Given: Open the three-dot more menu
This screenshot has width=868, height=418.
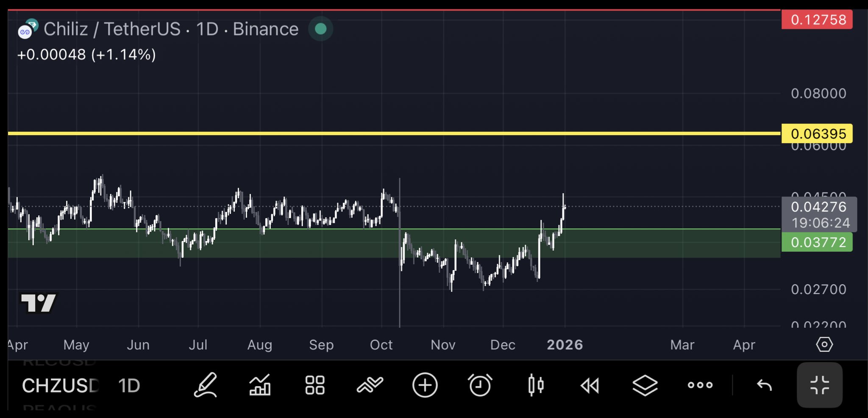Looking at the screenshot, I should 700,385.
